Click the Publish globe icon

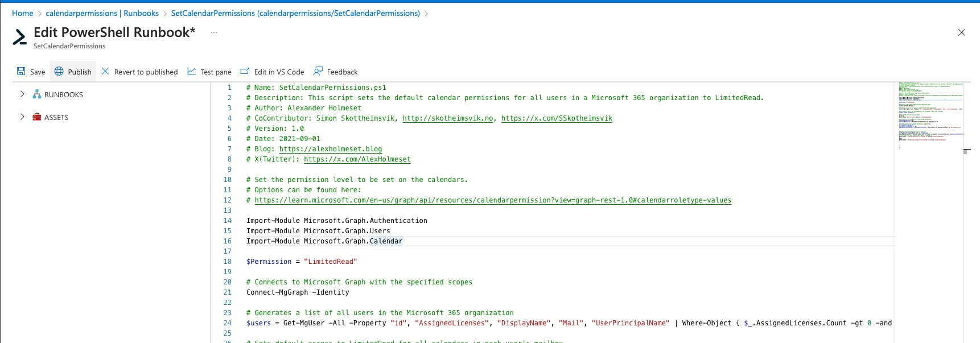pyautogui.click(x=59, y=72)
